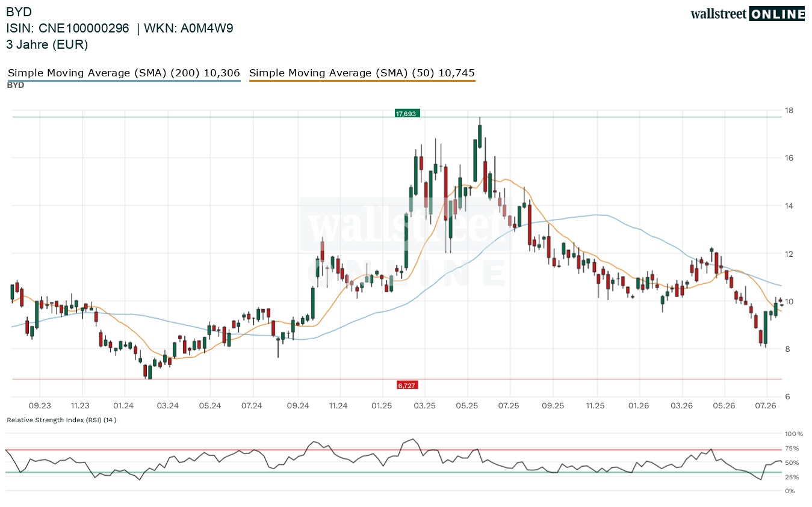Toggle the SMA (200) legend entry

click(x=124, y=73)
